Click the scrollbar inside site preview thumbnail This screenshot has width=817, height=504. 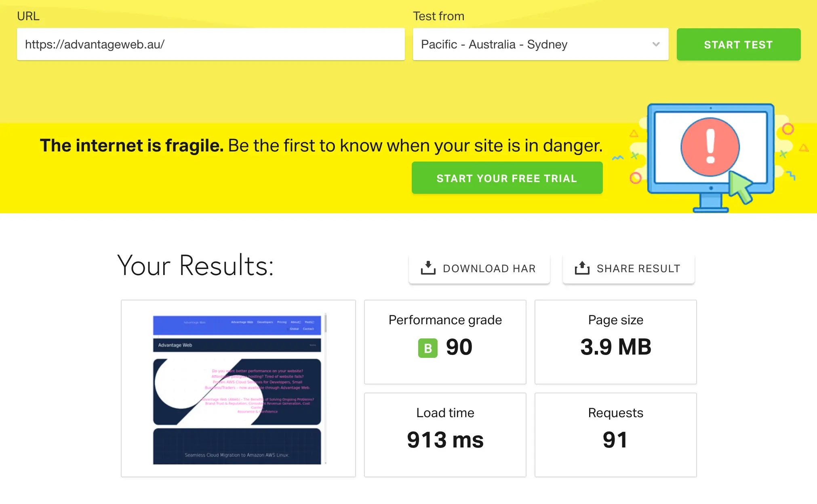click(x=325, y=323)
